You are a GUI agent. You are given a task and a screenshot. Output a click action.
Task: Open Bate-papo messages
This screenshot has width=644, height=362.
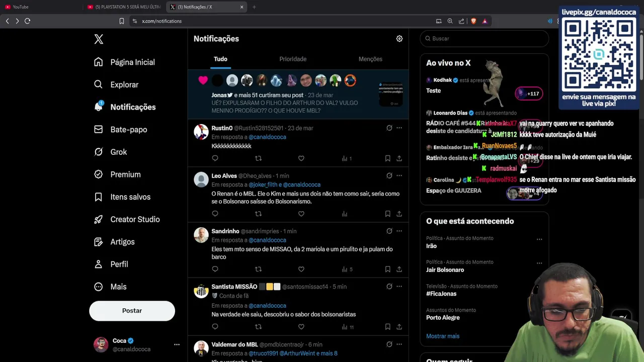120,129
